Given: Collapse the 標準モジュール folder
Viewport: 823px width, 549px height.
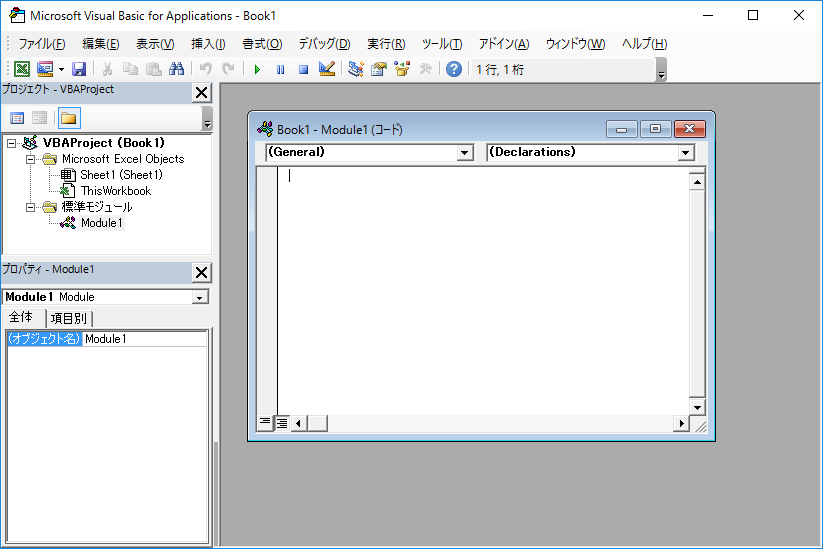Looking at the screenshot, I should click(30, 207).
